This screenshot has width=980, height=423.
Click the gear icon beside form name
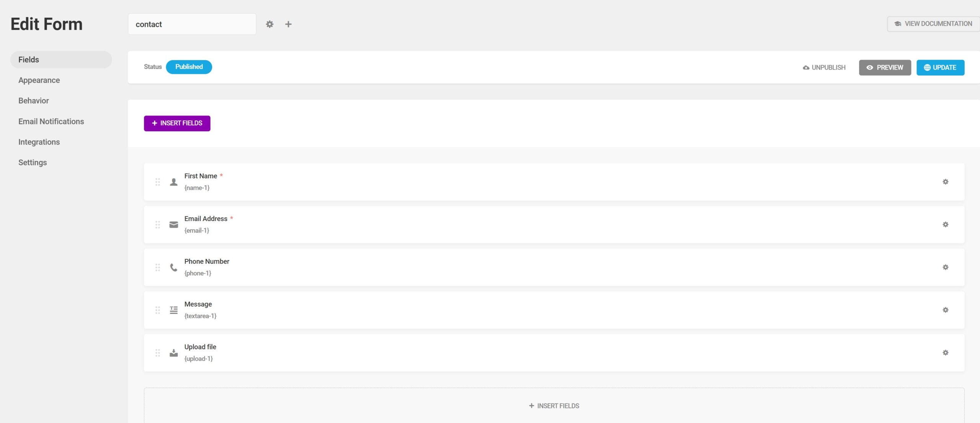click(x=269, y=24)
